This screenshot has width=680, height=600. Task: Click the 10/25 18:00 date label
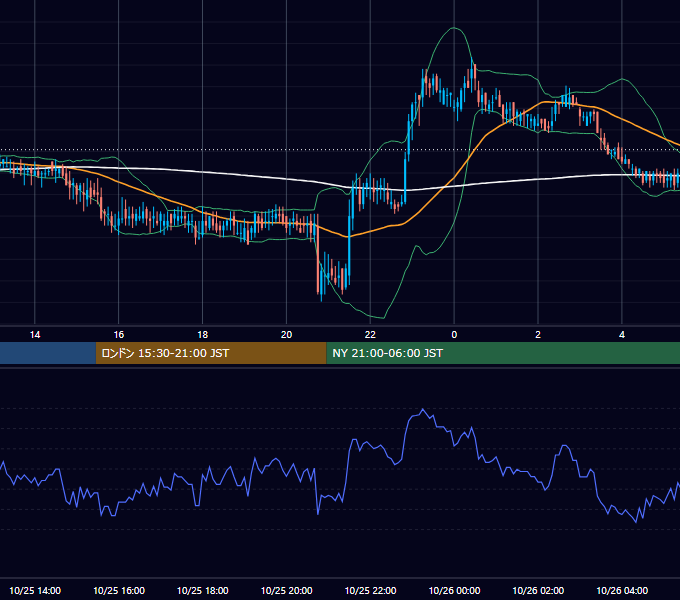[203, 590]
